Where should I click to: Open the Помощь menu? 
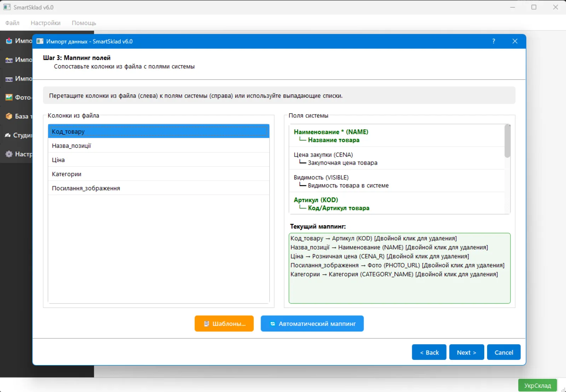tap(84, 23)
